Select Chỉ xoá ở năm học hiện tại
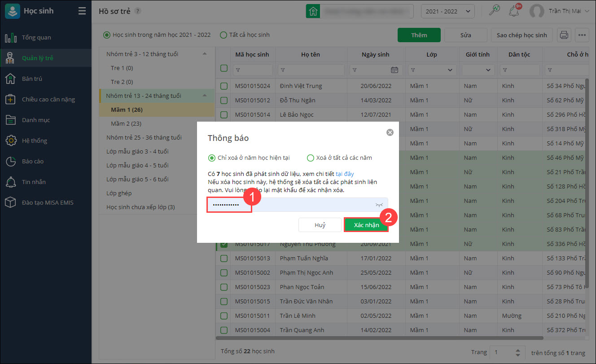This screenshot has height=364, width=596. click(x=211, y=158)
